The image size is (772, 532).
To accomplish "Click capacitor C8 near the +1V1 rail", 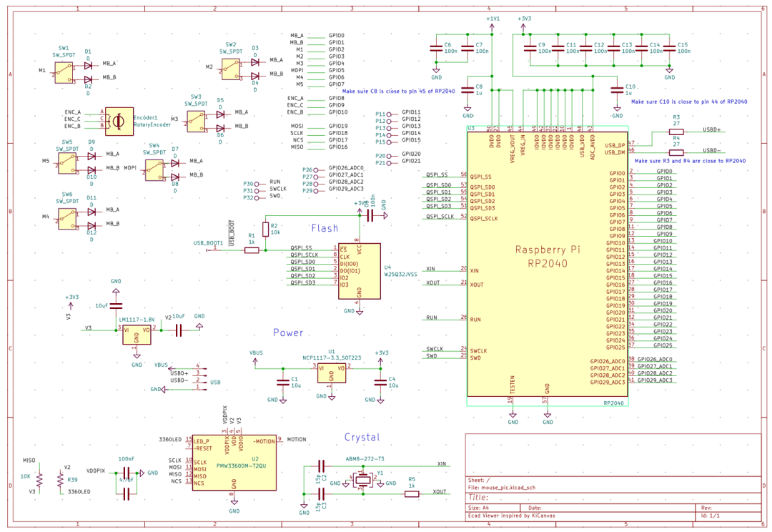I will (468, 89).
